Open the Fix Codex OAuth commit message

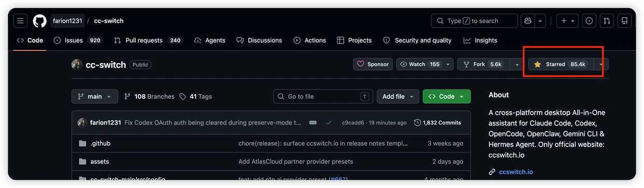coord(213,123)
